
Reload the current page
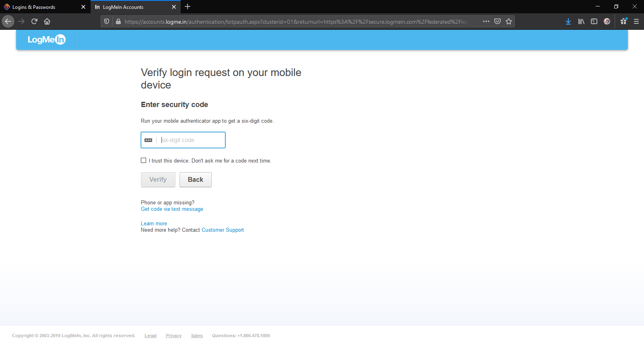pyautogui.click(x=34, y=21)
